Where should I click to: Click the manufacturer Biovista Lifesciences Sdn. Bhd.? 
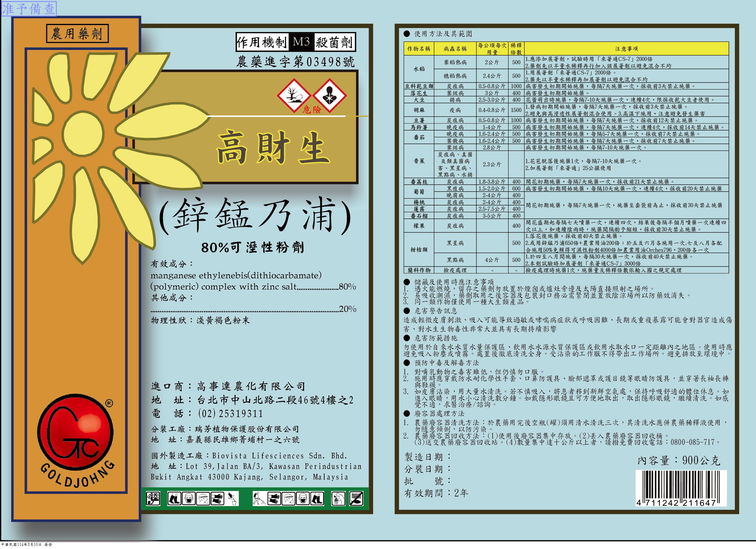point(280,456)
